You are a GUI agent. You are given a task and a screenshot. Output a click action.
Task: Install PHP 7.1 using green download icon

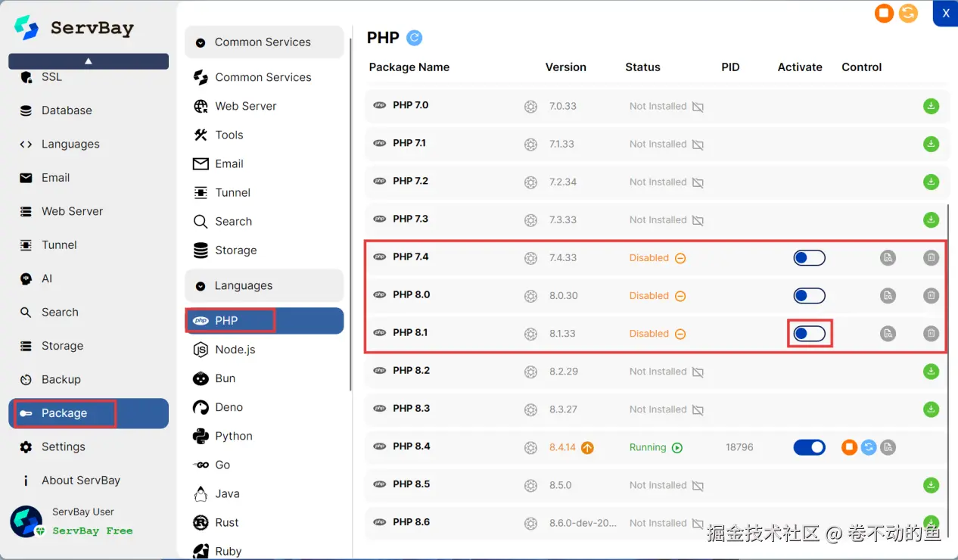pos(931,144)
